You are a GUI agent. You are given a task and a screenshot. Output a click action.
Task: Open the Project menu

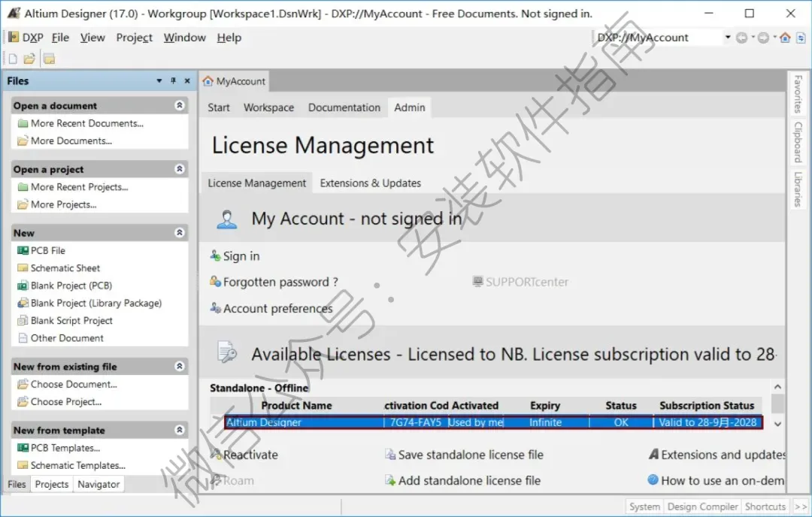point(134,38)
